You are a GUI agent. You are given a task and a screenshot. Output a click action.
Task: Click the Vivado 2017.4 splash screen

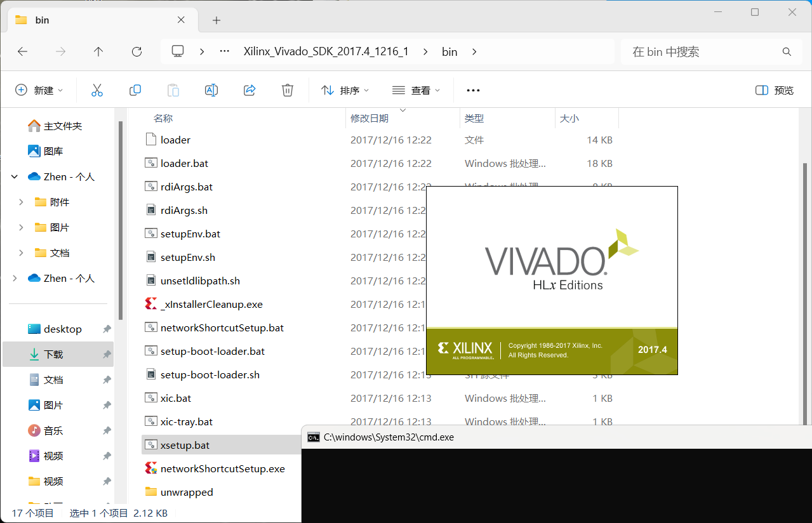552,280
